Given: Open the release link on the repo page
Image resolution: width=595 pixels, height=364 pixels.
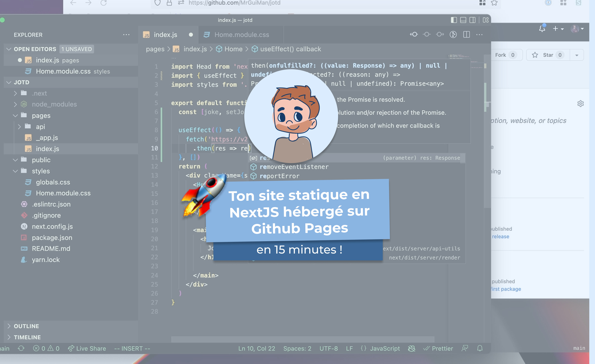Looking at the screenshot, I should [x=500, y=236].
